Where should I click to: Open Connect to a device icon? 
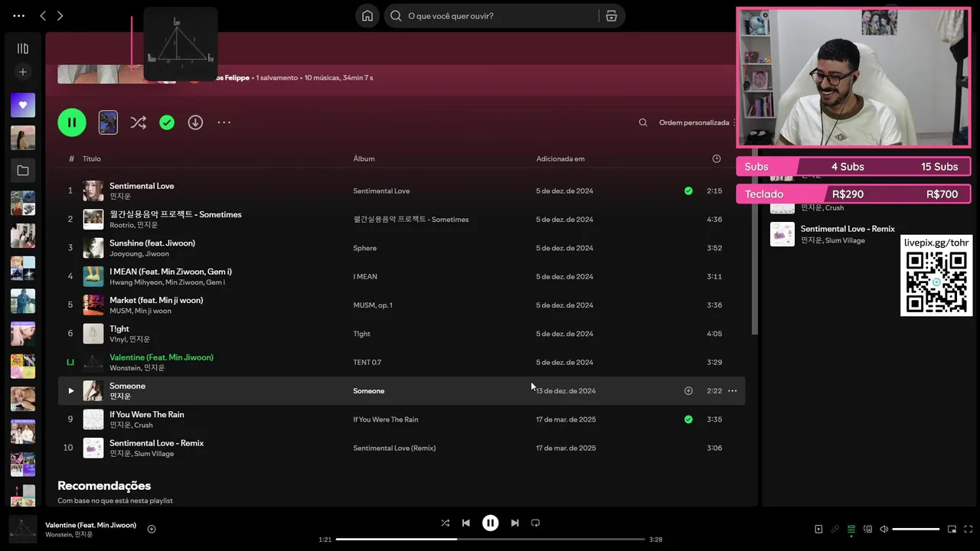(x=867, y=529)
